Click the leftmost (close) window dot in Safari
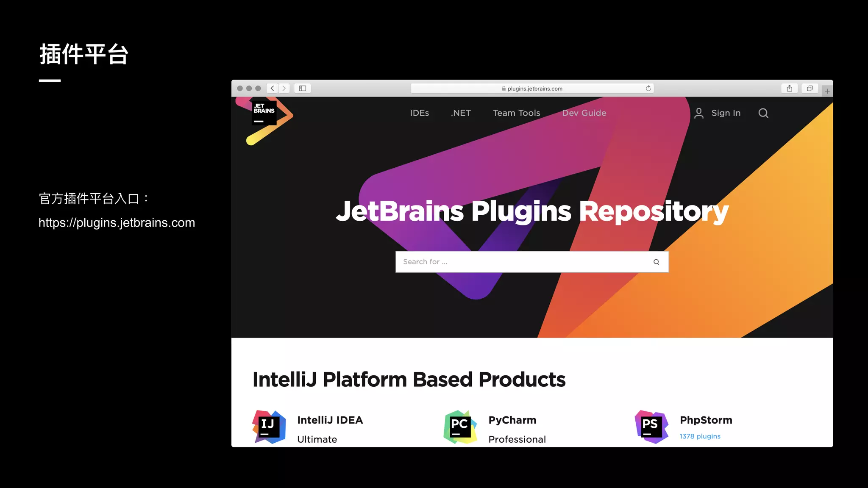The width and height of the screenshot is (868, 488). pos(240,88)
